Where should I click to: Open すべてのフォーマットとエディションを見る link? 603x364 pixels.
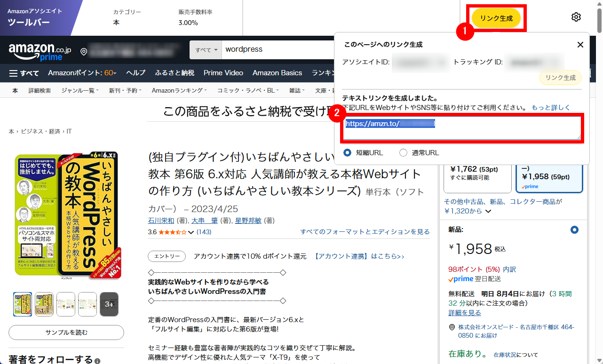pos(365,232)
